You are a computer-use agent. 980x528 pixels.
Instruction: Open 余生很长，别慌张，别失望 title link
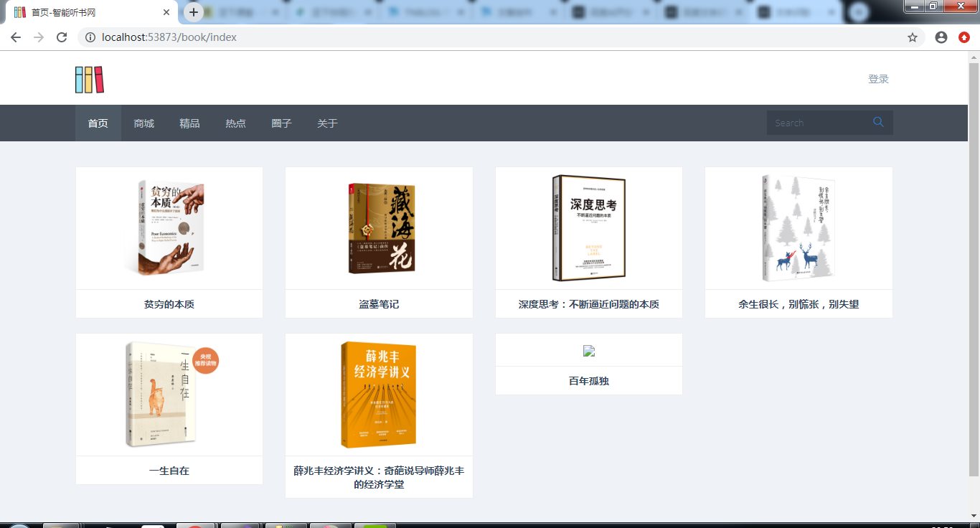pos(798,304)
